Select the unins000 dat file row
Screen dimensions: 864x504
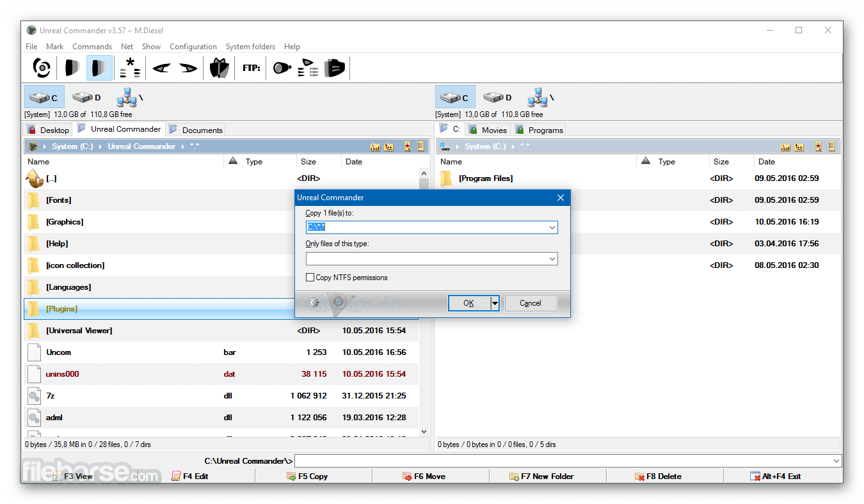point(221,374)
